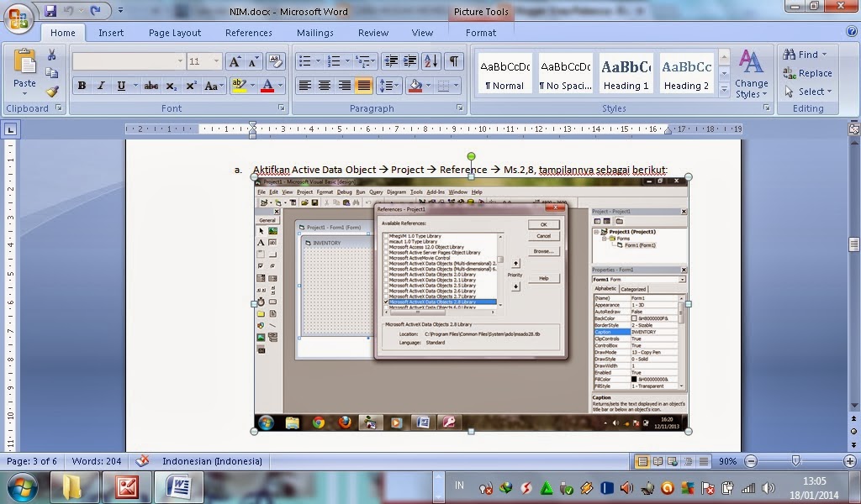Redo the last action

point(95,10)
